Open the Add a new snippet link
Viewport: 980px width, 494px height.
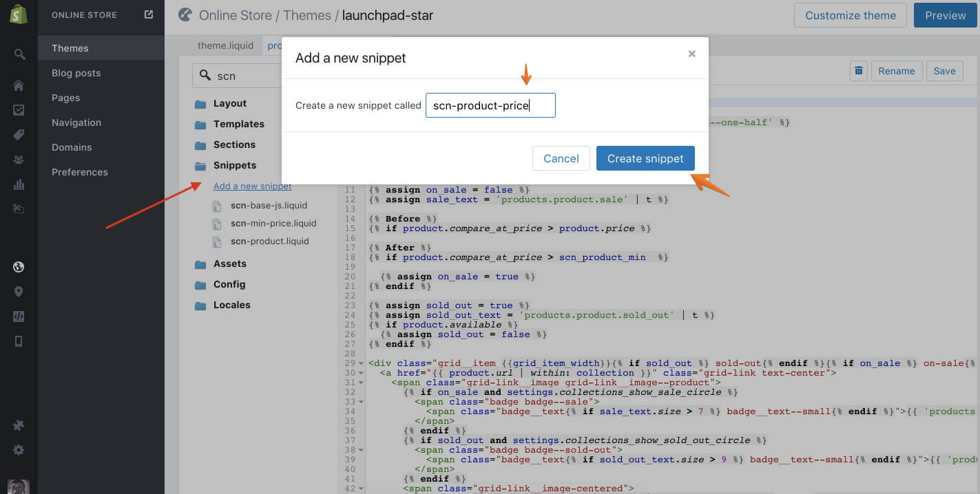[252, 186]
